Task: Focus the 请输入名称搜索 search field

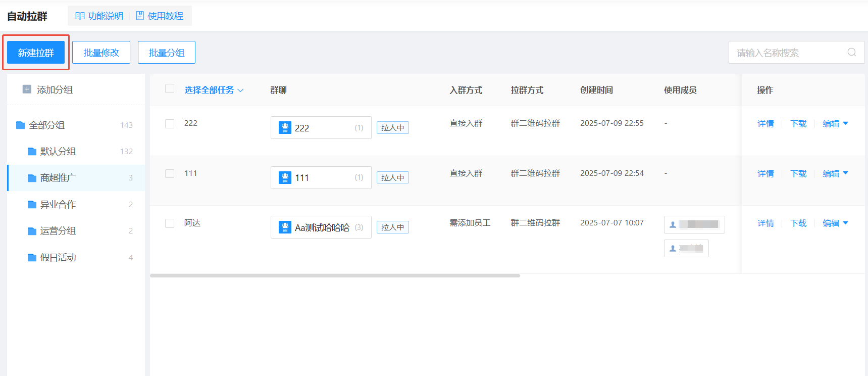Action: point(796,52)
